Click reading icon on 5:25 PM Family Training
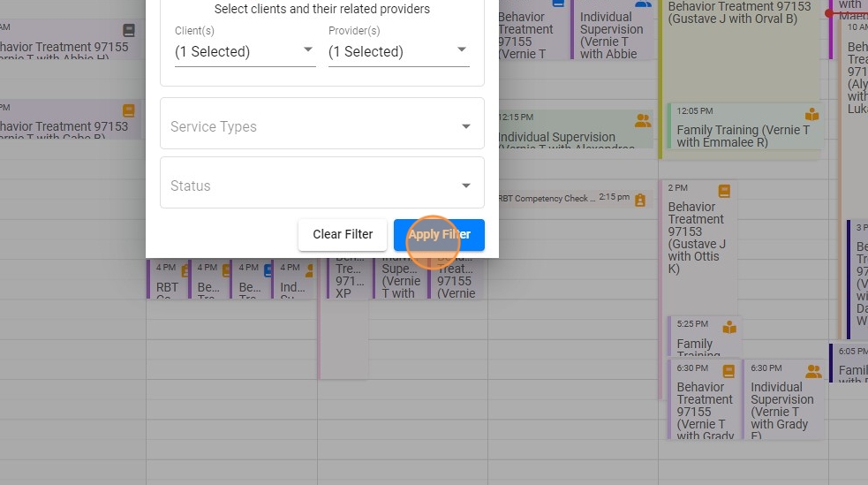 pyautogui.click(x=729, y=328)
